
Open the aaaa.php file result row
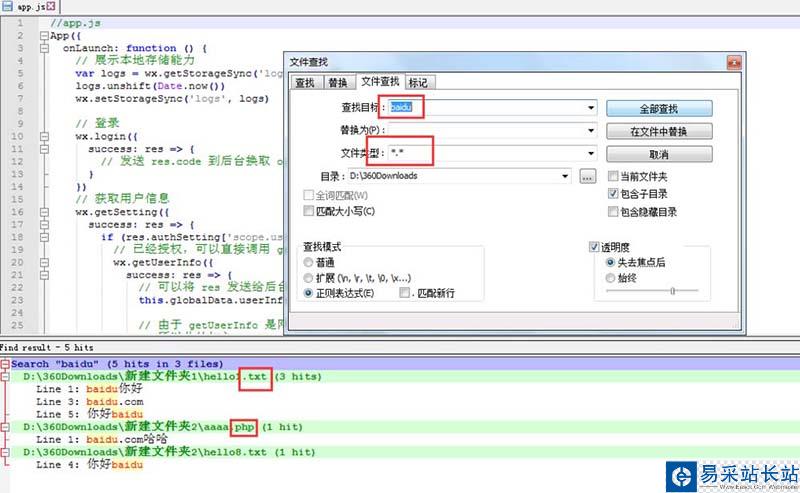405,427
